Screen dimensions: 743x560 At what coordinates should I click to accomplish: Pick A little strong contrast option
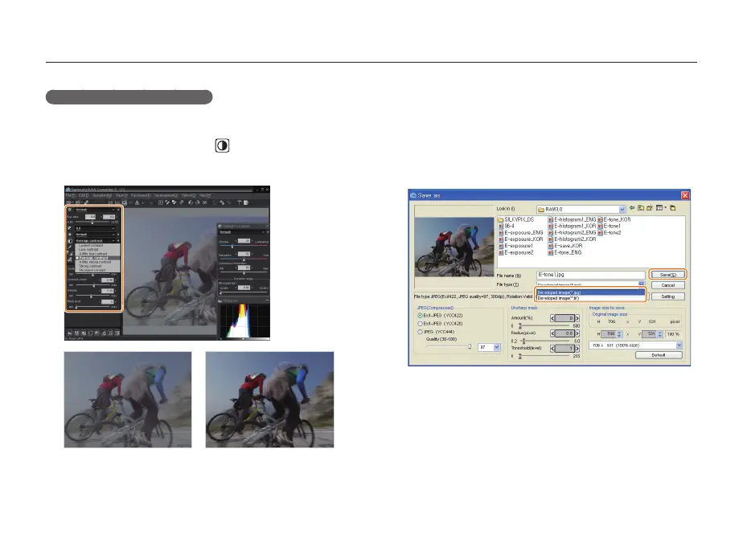pyautogui.click(x=98, y=262)
